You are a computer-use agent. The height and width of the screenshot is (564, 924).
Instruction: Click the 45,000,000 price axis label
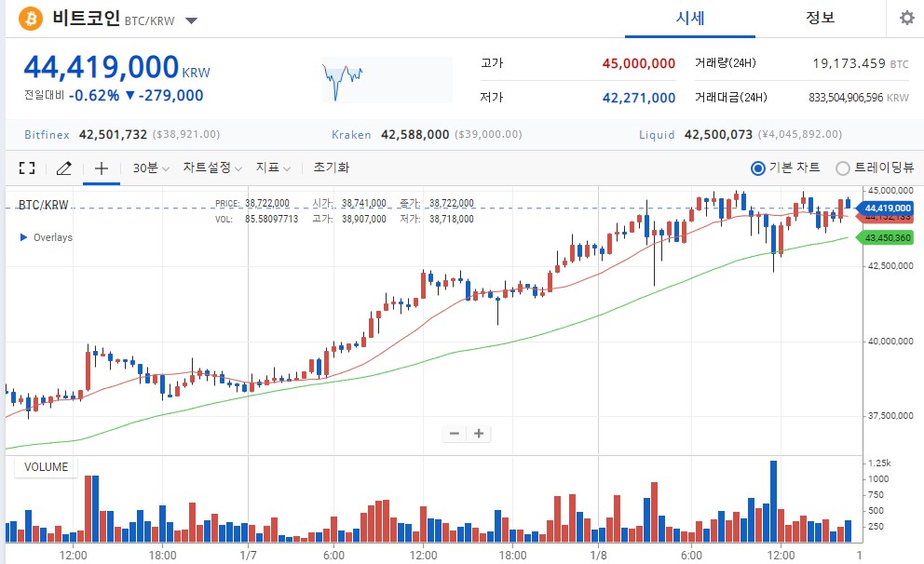pyautogui.click(x=890, y=191)
